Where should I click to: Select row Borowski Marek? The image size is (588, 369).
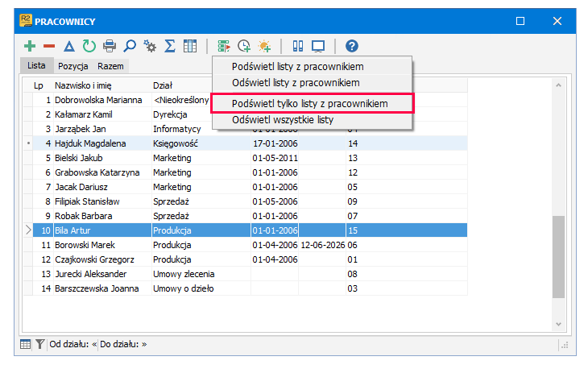coord(246,245)
